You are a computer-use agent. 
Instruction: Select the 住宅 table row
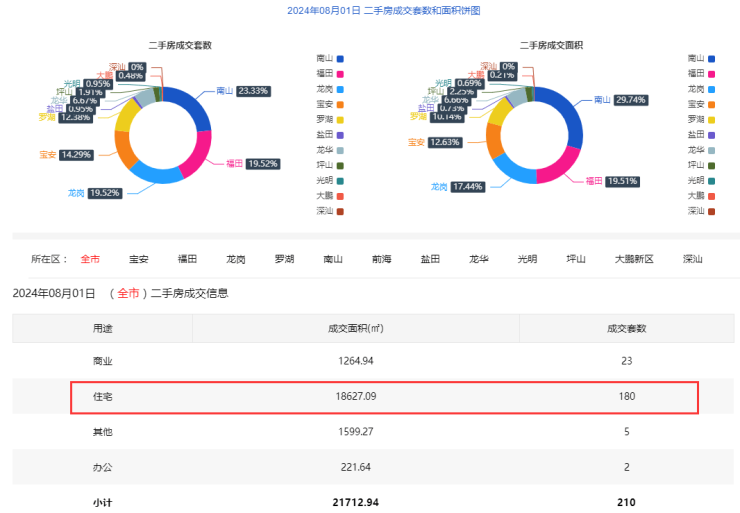[x=384, y=397]
